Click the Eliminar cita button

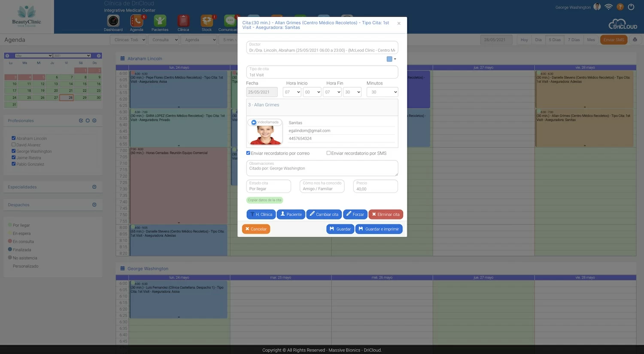point(386,215)
